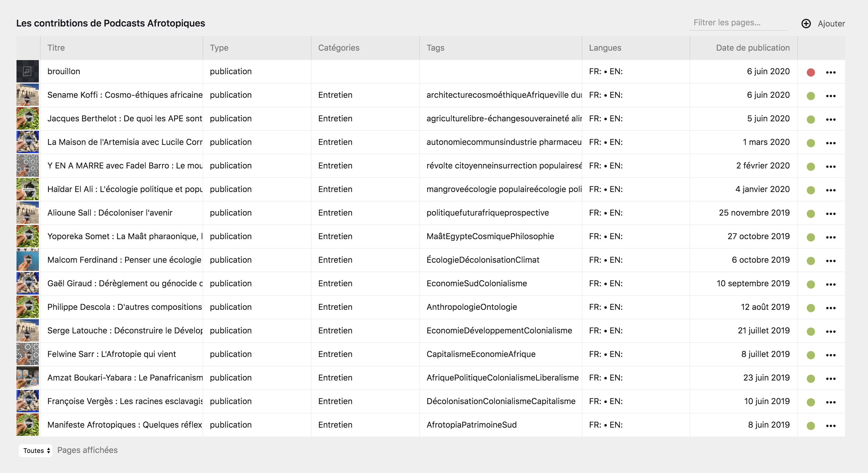Open 'Alioune Sall : Décoloniser l'avenir'
868x473 pixels.
coord(110,213)
